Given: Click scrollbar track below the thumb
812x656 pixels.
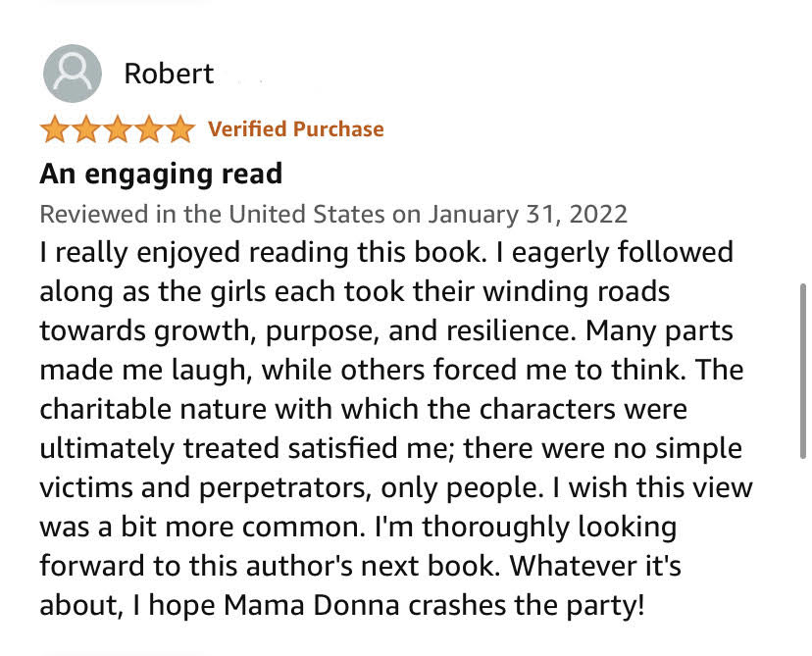Looking at the screenshot, I should (804, 559).
